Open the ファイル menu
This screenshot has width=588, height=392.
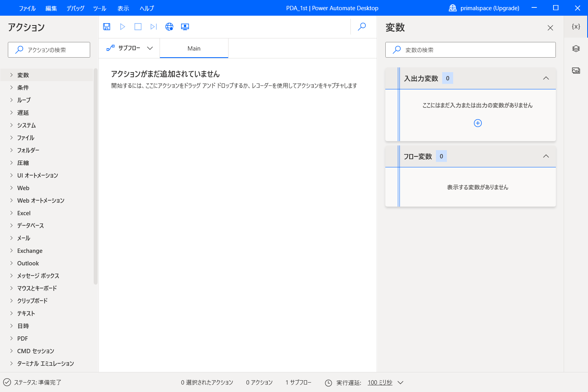tap(27, 8)
